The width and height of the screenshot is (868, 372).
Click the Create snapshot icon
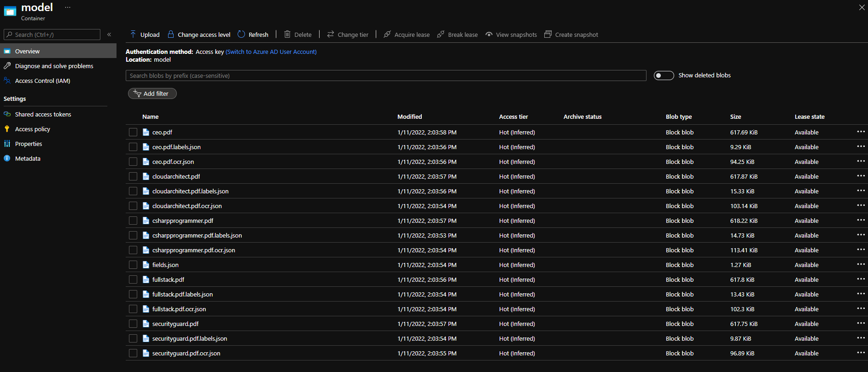coord(548,35)
